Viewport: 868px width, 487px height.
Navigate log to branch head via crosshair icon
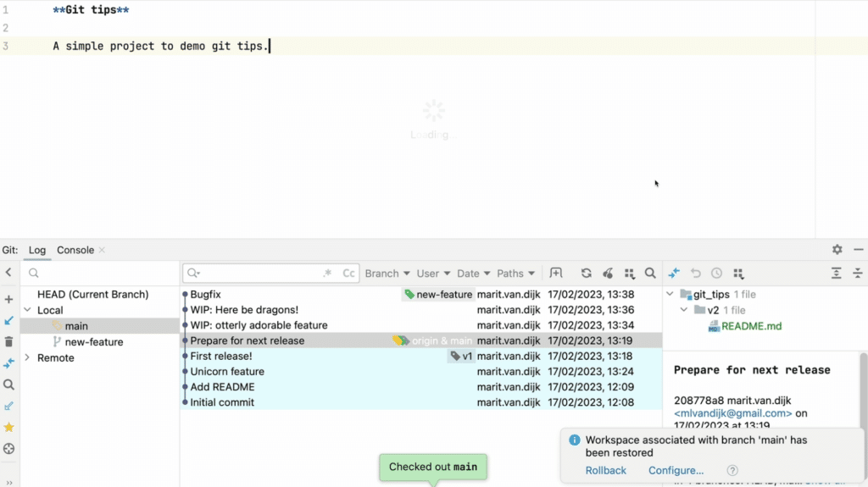(8, 449)
